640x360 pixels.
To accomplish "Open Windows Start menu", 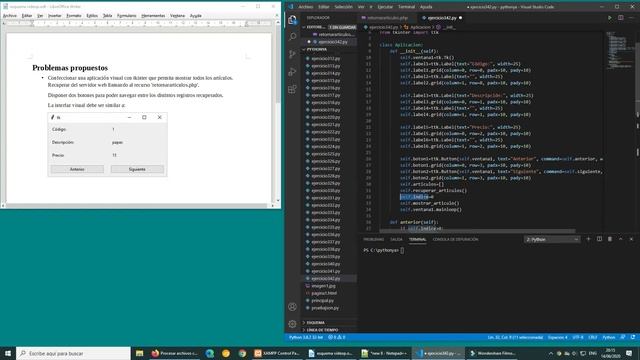I will [x=8, y=353].
